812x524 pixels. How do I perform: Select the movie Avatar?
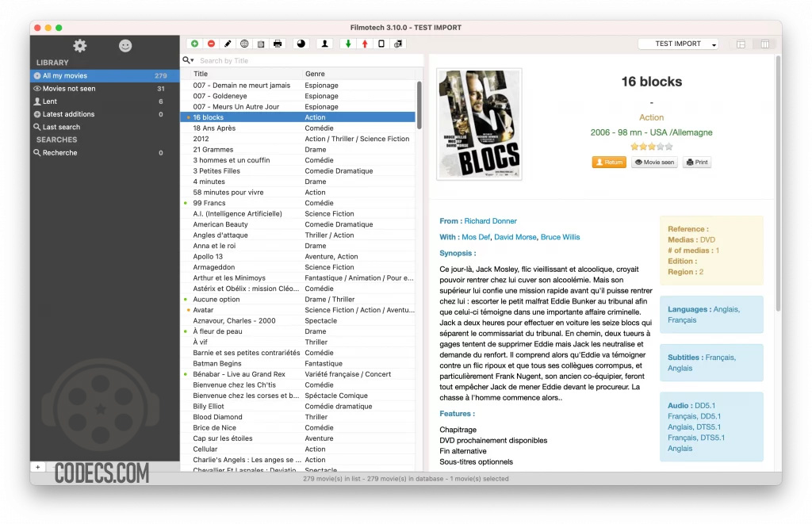[298, 310]
